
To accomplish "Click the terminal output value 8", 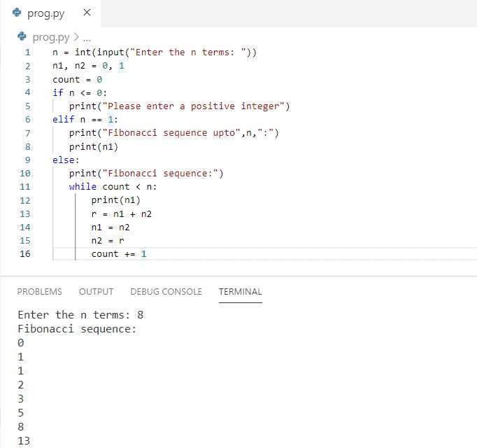I will [x=21, y=426].
